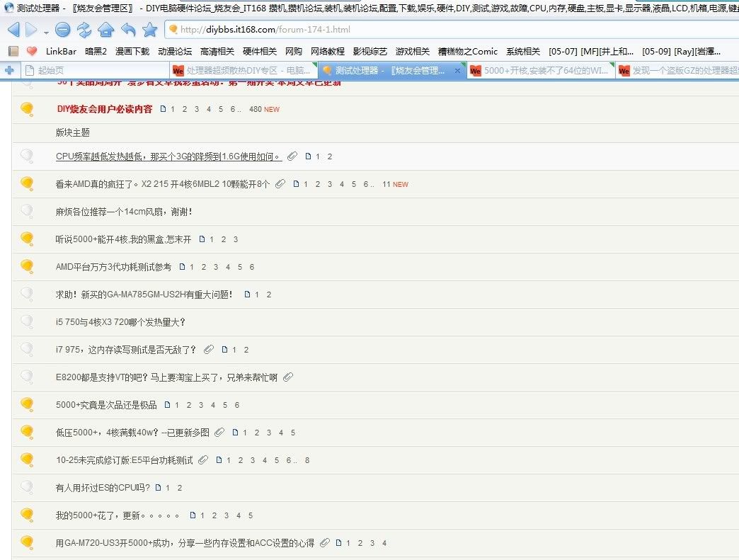Reload page with the Refresh icon
The height and width of the screenshot is (560, 739).
pos(84,30)
